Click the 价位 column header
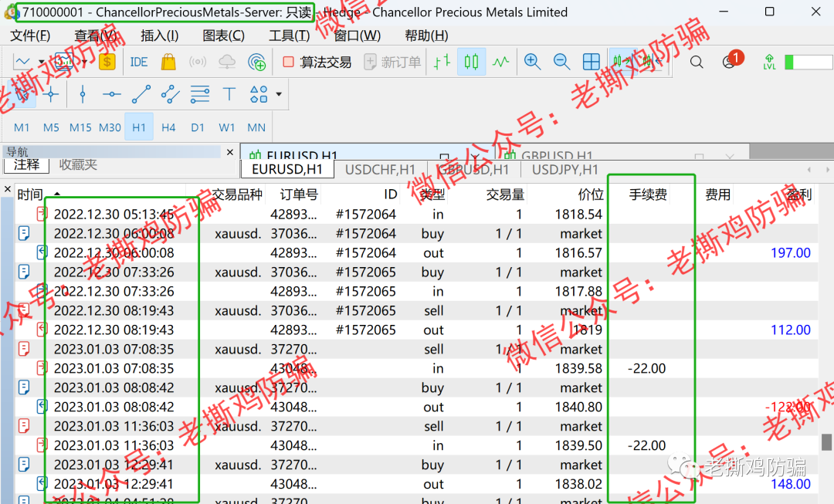The width and height of the screenshot is (834, 504). coord(591,194)
